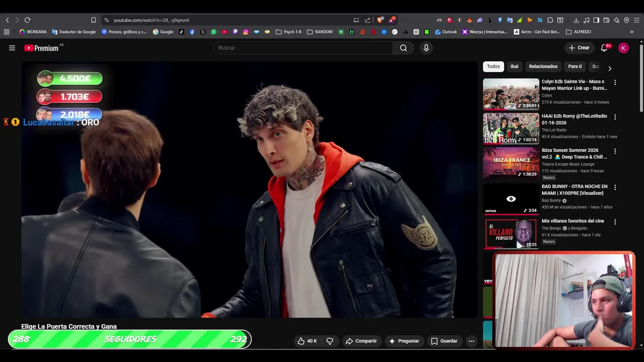The image size is (644, 362).
Task: Open options menu for Ibiza Sunset video
Action: (615, 151)
